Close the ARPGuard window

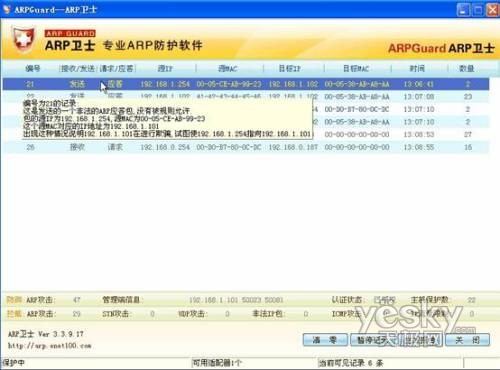coord(493,9)
